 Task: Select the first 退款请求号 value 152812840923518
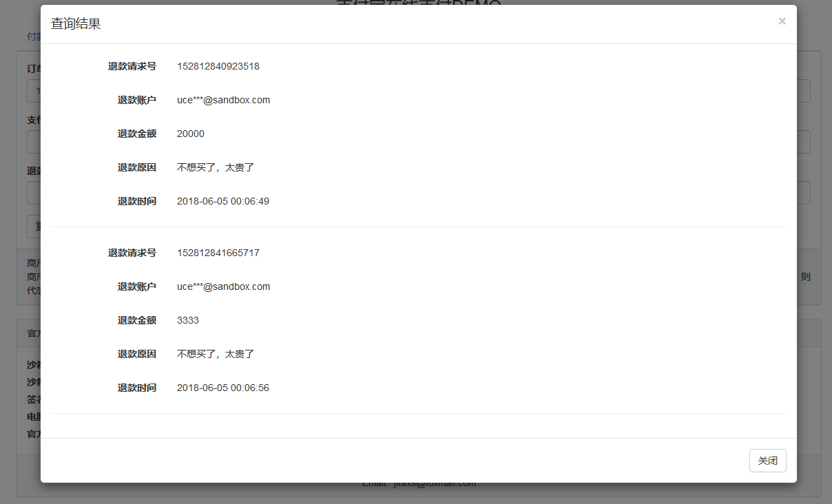pos(218,66)
